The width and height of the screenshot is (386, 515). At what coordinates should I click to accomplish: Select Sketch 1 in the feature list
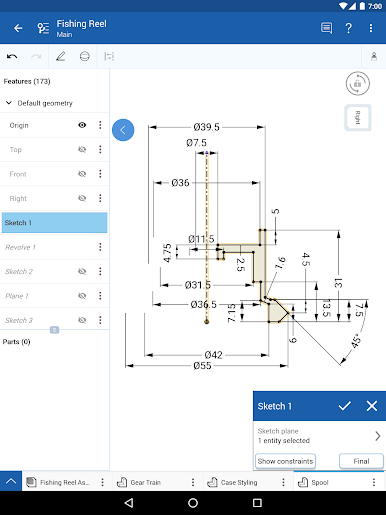[54, 223]
